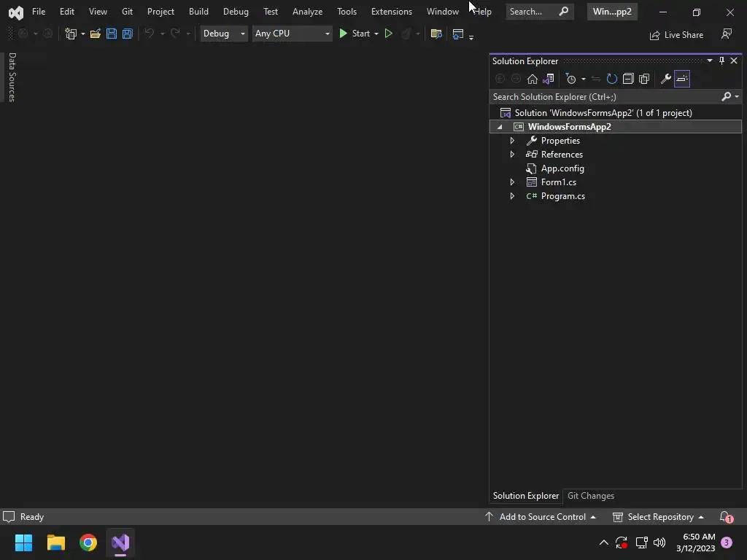Open the toolbar overflow options arrow
This screenshot has width=747, height=560.
(x=471, y=36)
